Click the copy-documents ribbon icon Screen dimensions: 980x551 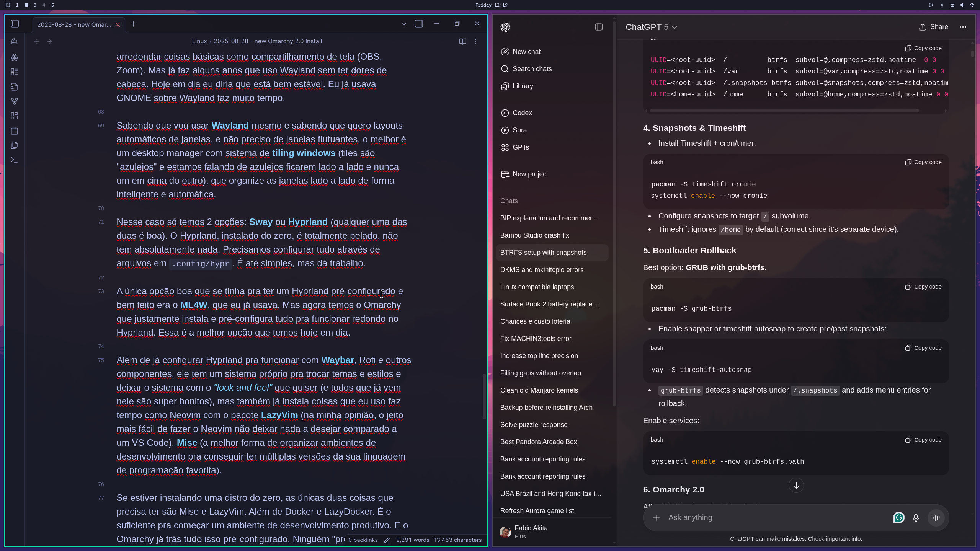click(15, 145)
